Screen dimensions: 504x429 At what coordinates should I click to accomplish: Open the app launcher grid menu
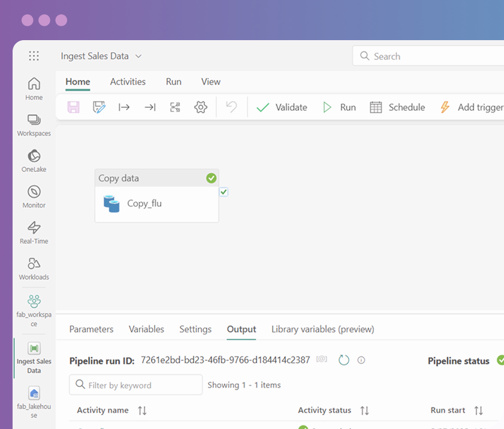pos(34,56)
